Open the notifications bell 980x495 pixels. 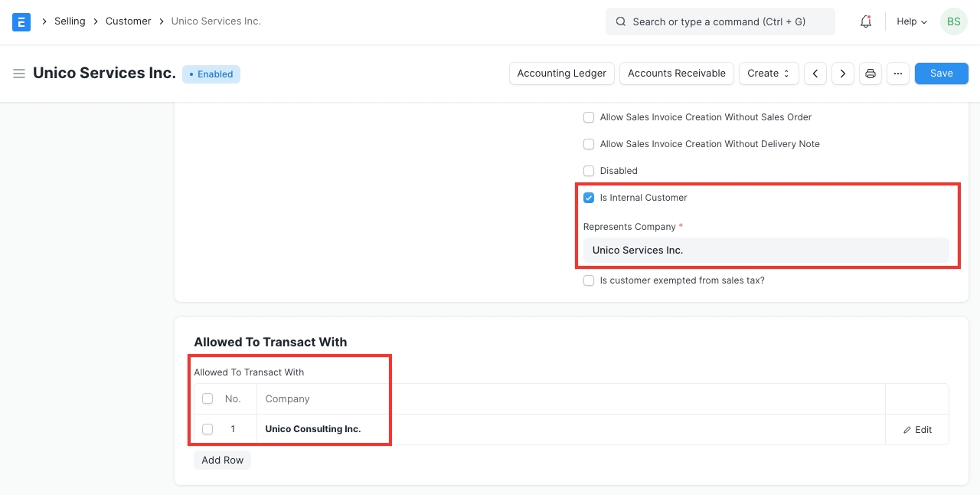pyautogui.click(x=866, y=21)
